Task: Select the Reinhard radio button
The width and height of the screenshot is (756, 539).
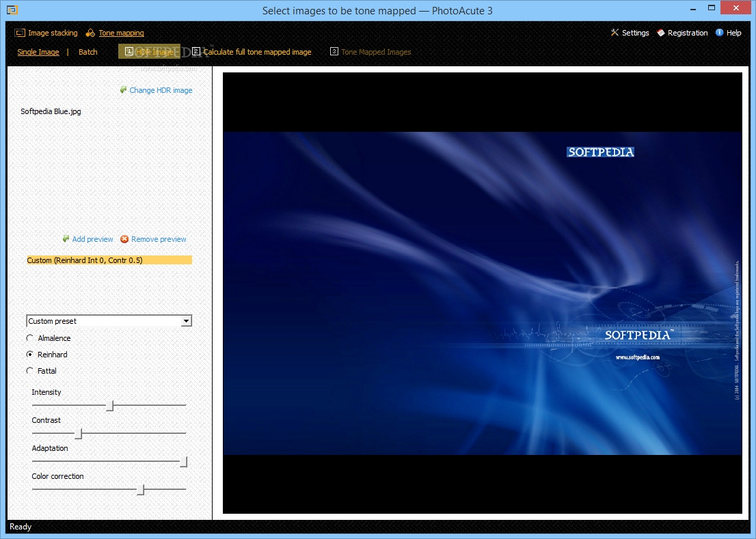Action: pos(30,355)
